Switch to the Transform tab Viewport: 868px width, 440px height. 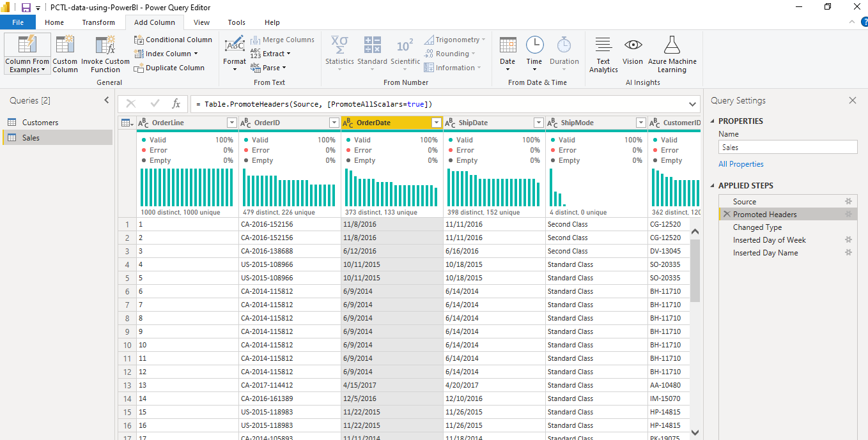[x=98, y=22]
